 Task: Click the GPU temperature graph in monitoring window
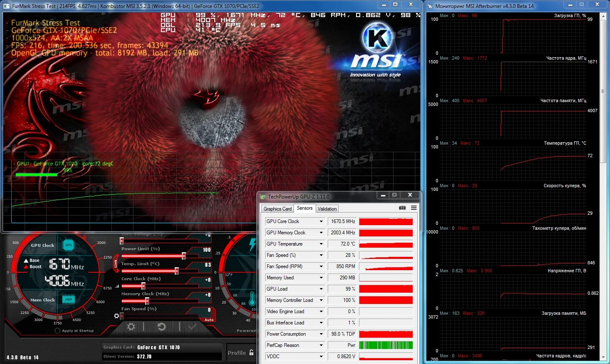[513, 163]
